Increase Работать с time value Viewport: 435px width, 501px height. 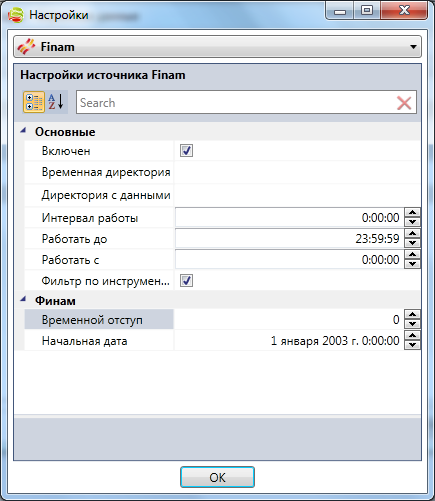413,255
